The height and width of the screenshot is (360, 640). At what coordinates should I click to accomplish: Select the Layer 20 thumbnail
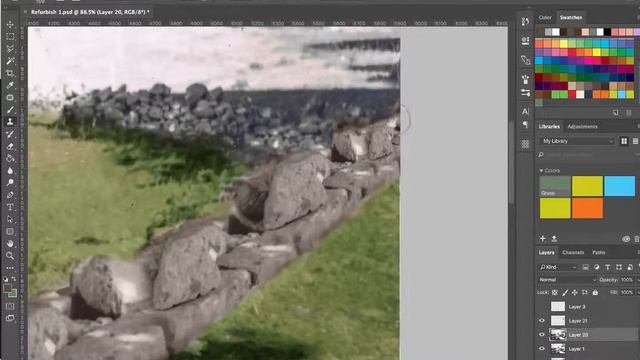[558, 335]
